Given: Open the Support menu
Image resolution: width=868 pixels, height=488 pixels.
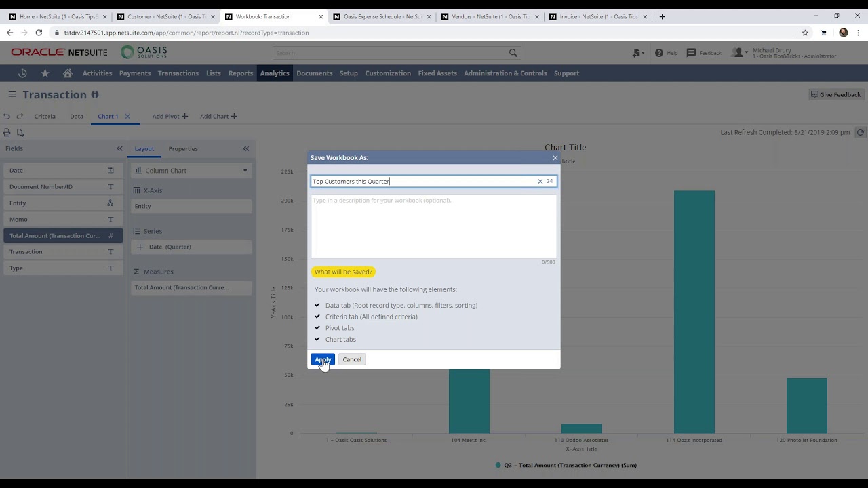Looking at the screenshot, I should 566,73.
